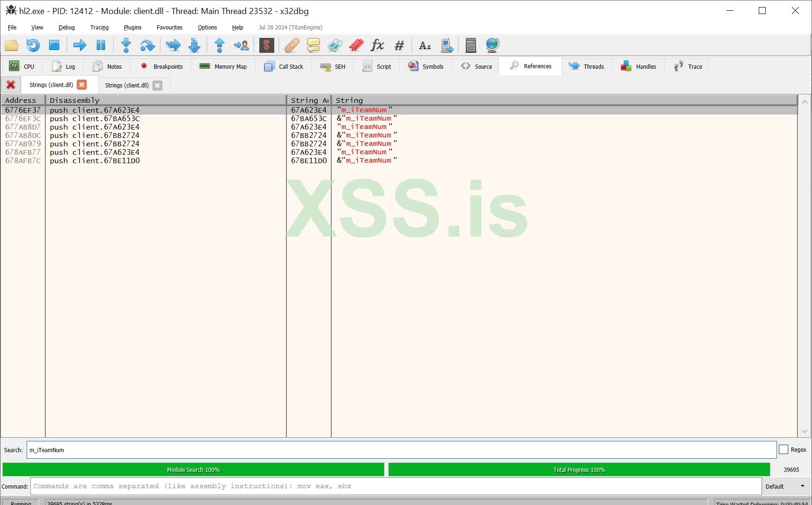Open the Help menu
812x505 pixels.
(x=238, y=27)
